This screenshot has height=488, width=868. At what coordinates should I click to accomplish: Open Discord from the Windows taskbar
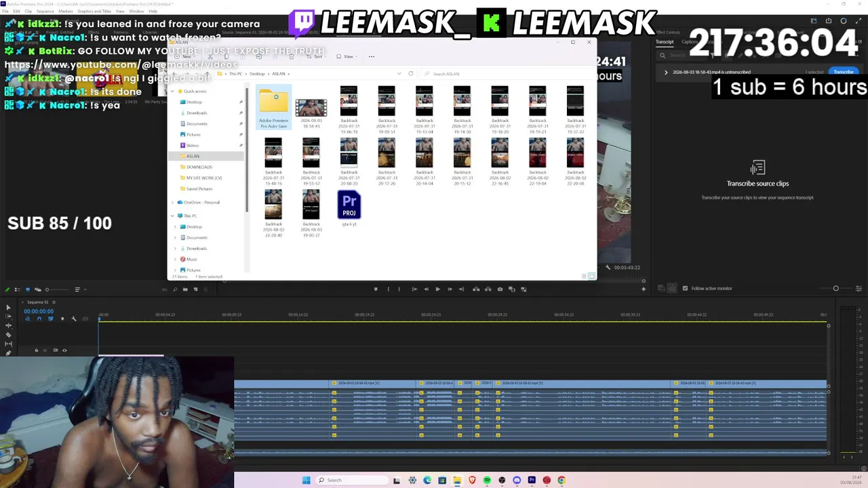tap(517, 480)
